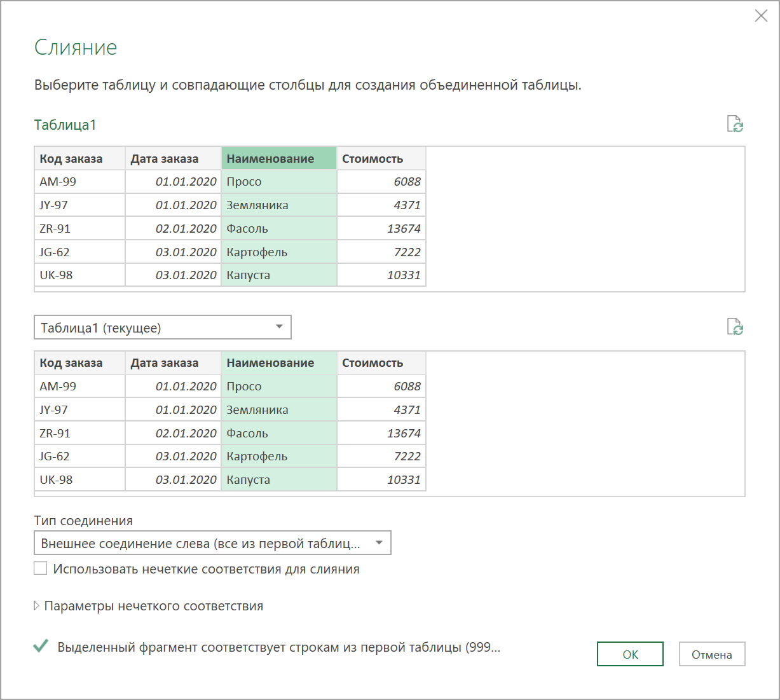Click Картофель cell in top table
Image resolution: width=780 pixels, height=700 pixels.
pos(279,252)
